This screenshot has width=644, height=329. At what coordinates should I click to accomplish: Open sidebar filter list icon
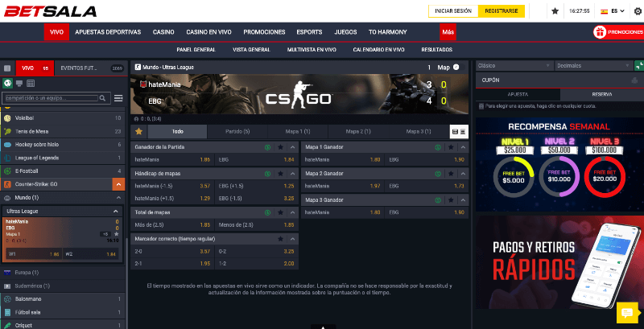click(118, 98)
